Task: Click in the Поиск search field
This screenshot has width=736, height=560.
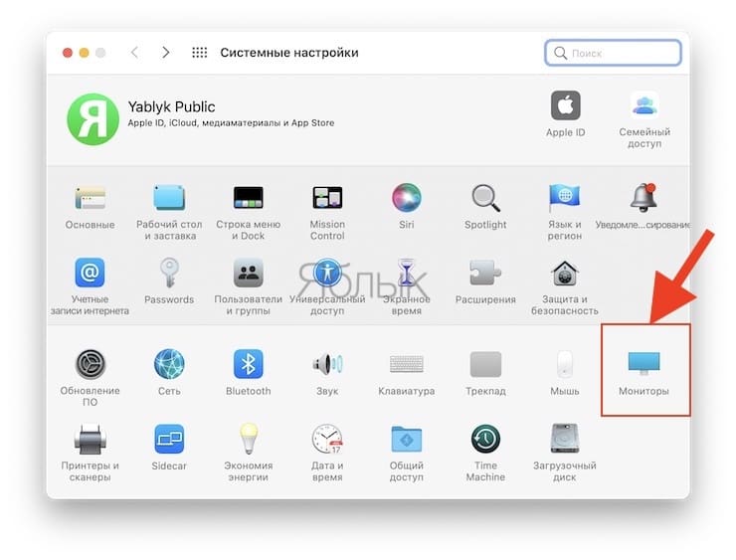Action: pos(613,53)
